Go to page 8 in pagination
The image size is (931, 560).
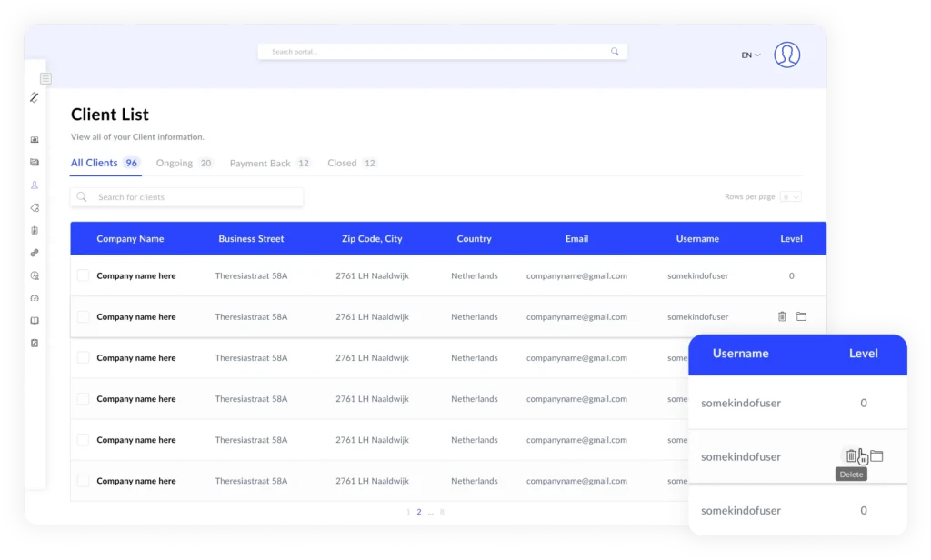pos(442,512)
